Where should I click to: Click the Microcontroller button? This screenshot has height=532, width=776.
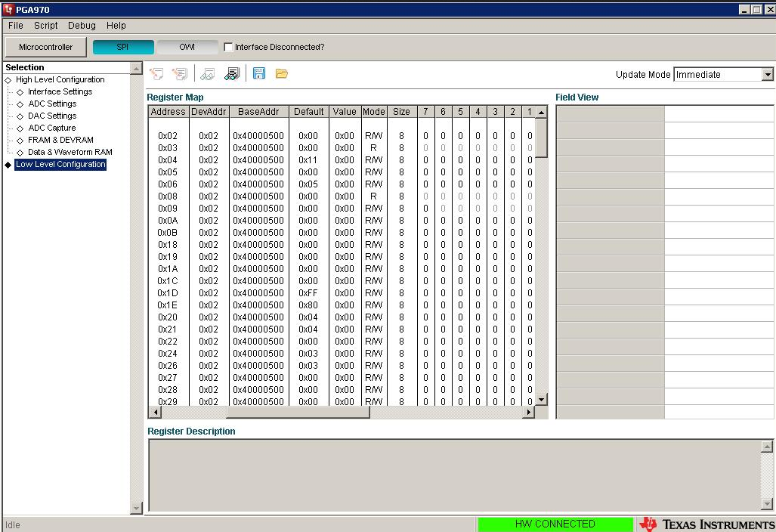[45, 47]
